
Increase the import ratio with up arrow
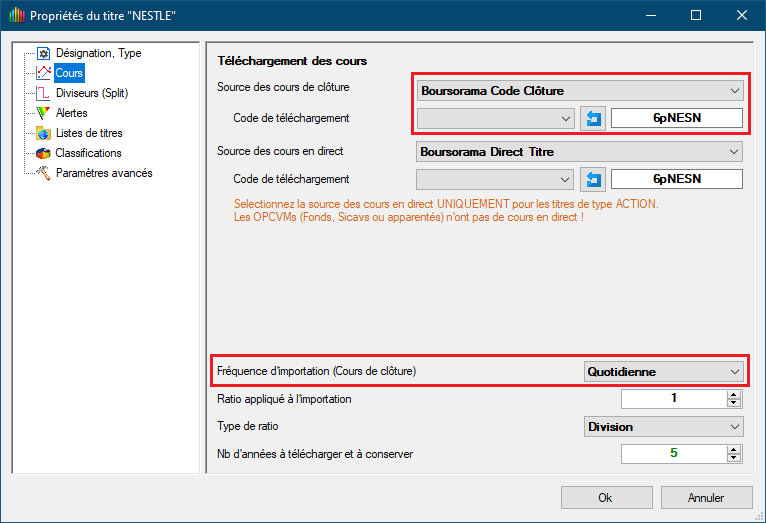click(x=735, y=395)
